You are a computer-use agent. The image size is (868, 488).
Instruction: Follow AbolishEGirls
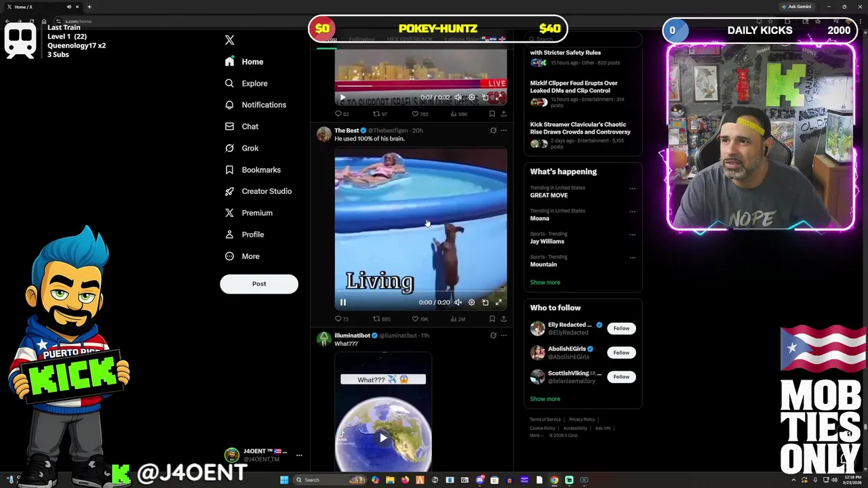pyautogui.click(x=621, y=352)
